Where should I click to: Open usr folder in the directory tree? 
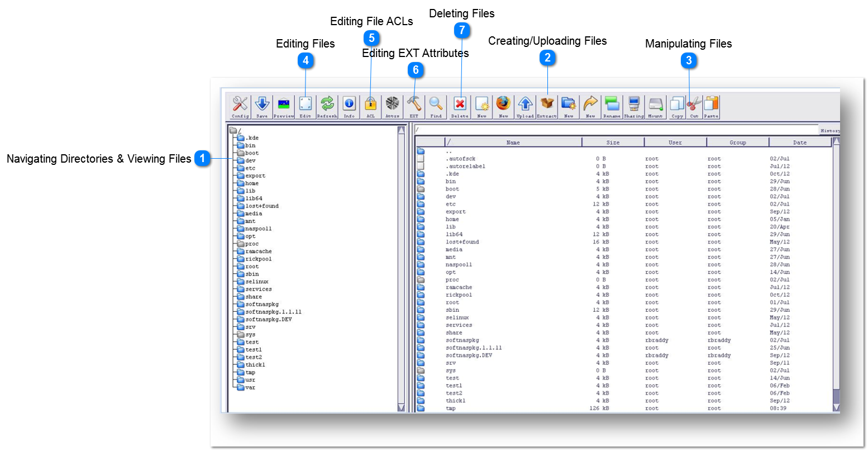[x=246, y=380]
